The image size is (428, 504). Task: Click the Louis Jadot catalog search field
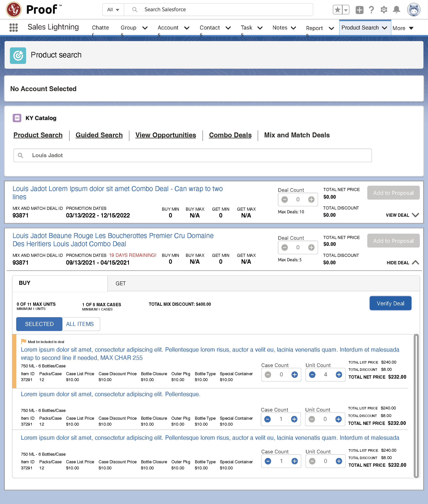(192, 155)
